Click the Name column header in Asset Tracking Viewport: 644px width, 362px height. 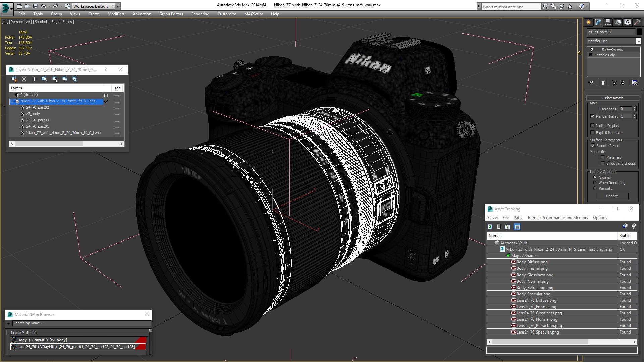click(552, 236)
